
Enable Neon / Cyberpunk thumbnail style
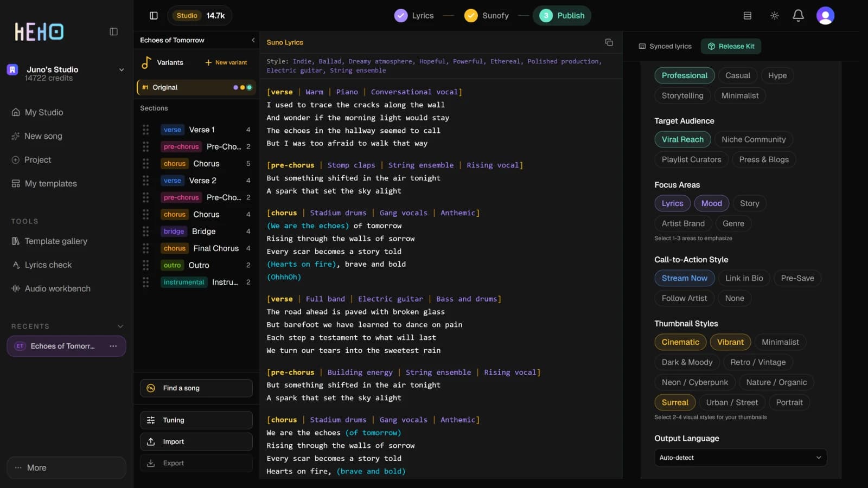coord(694,382)
